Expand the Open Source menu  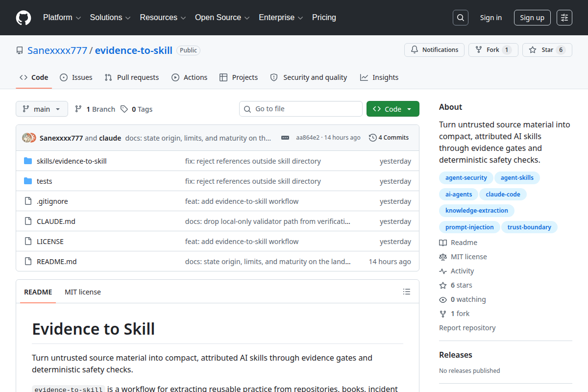coord(222,18)
